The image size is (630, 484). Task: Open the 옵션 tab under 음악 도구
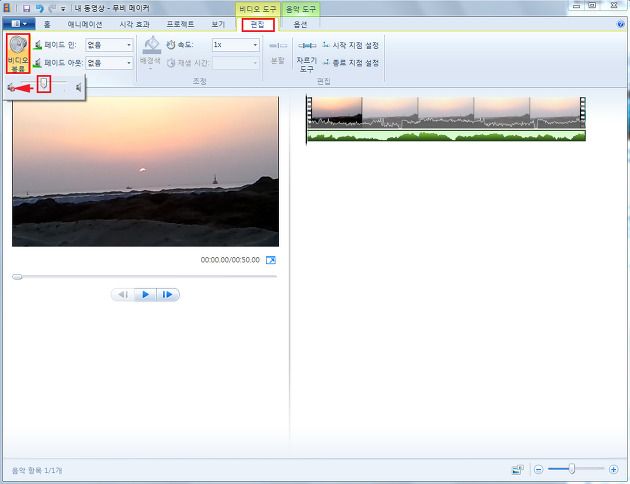[301, 25]
